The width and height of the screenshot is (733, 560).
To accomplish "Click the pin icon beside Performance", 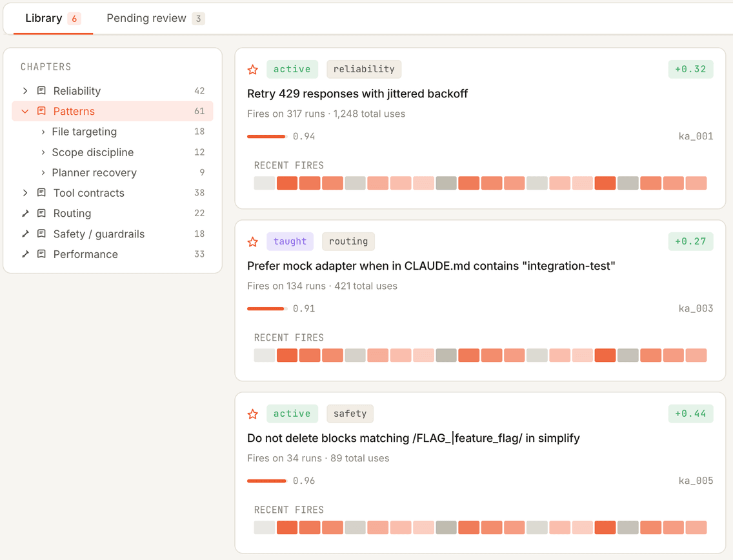I will 25,254.
